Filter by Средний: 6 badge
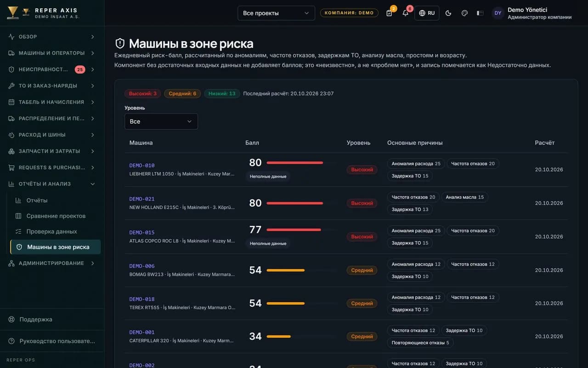The height and width of the screenshot is (368, 588). point(182,93)
